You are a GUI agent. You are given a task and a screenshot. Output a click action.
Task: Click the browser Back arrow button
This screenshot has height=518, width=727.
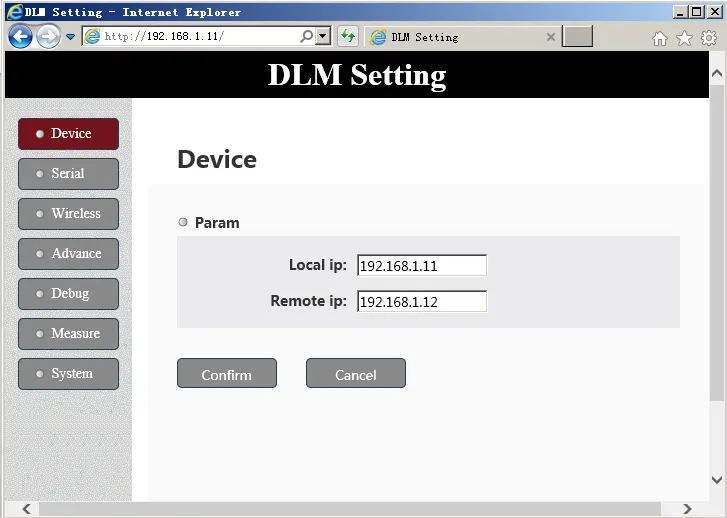(20, 37)
